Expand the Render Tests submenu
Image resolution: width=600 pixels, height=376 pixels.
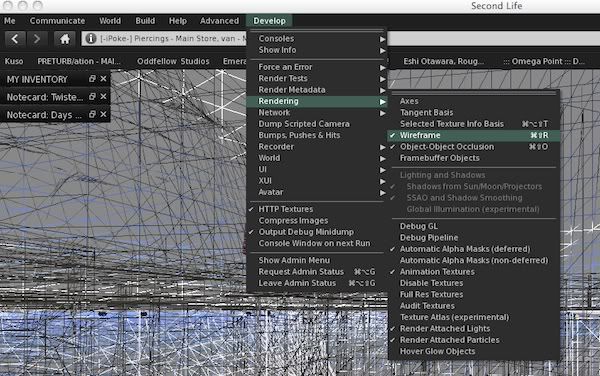[317, 78]
